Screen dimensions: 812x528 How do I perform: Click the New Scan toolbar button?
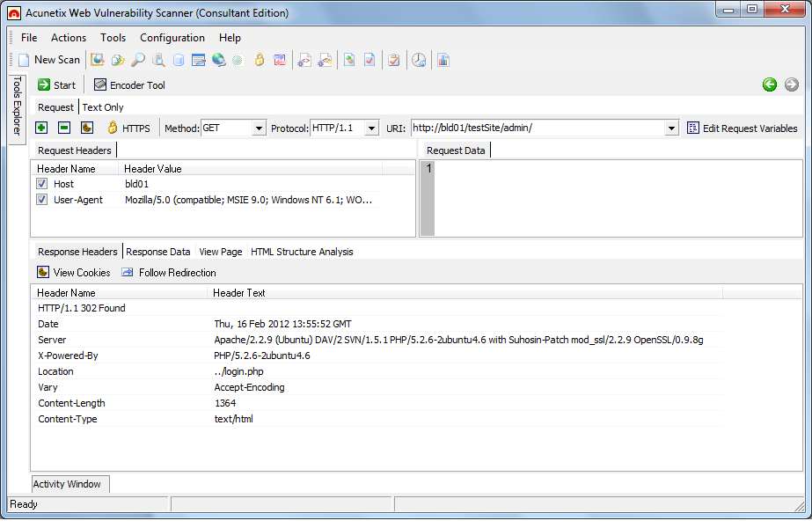pos(49,60)
